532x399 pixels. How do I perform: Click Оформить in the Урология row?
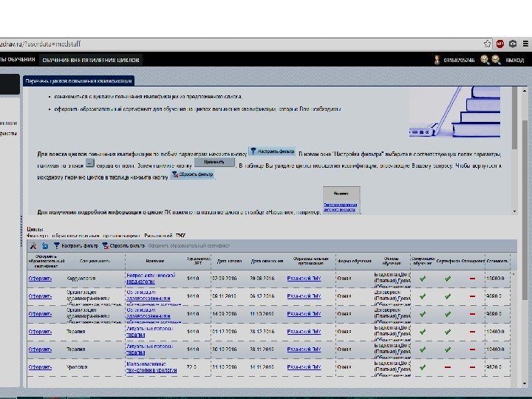coord(40,367)
